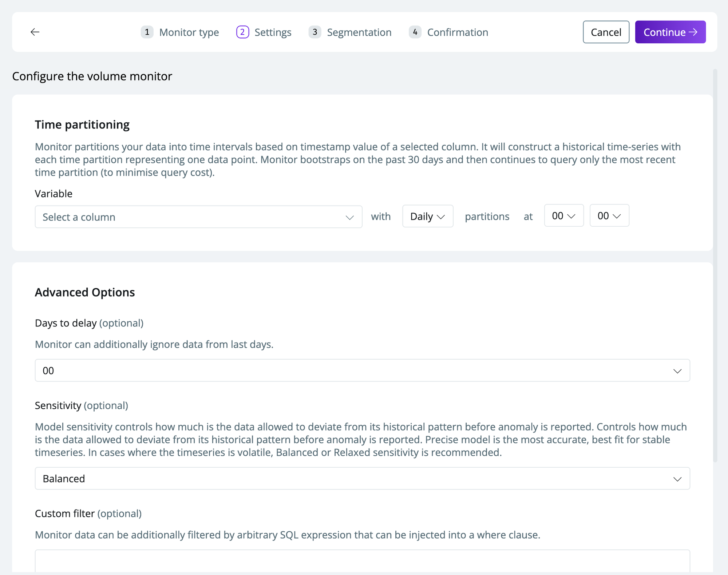Click the Custom filter text field
This screenshot has height=575, width=728.
point(362,561)
